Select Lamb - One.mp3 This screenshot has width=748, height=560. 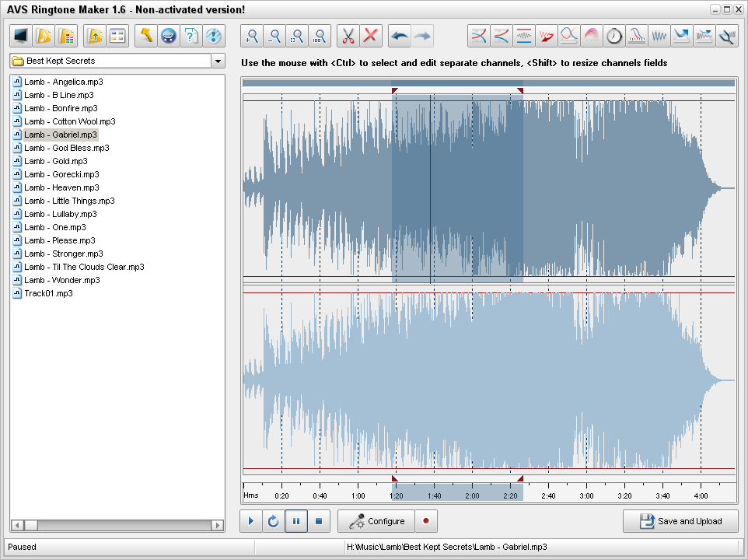click(x=55, y=228)
